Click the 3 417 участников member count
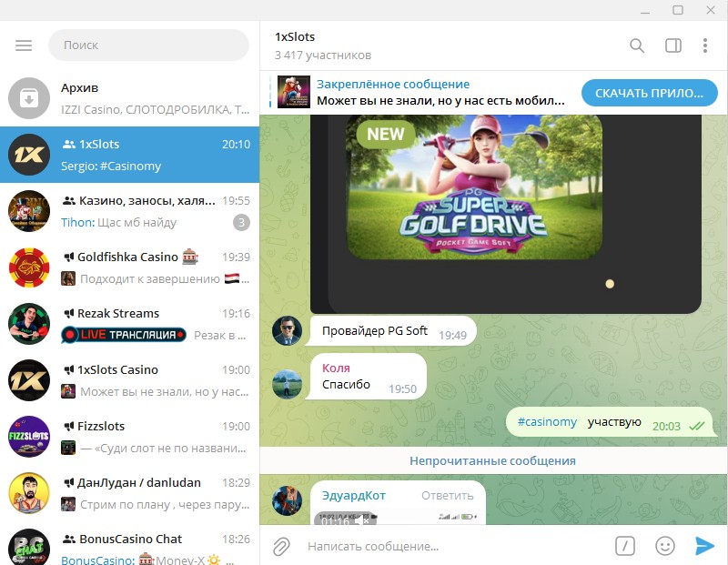This screenshot has width=728, height=565. tap(323, 55)
